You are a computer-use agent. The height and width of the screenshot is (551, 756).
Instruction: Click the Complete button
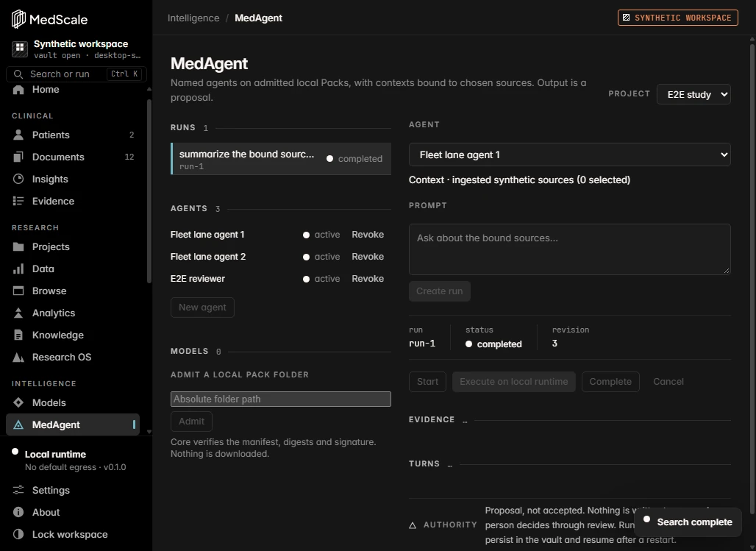pos(610,382)
